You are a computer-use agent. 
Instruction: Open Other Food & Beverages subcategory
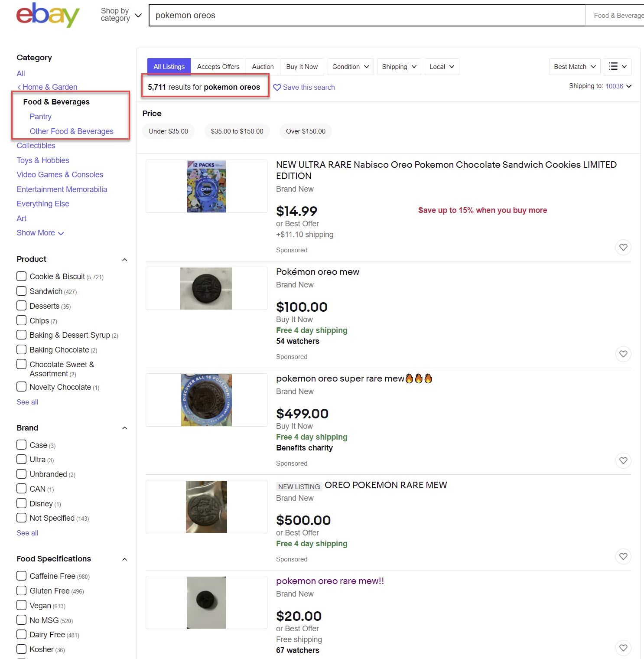72,131
